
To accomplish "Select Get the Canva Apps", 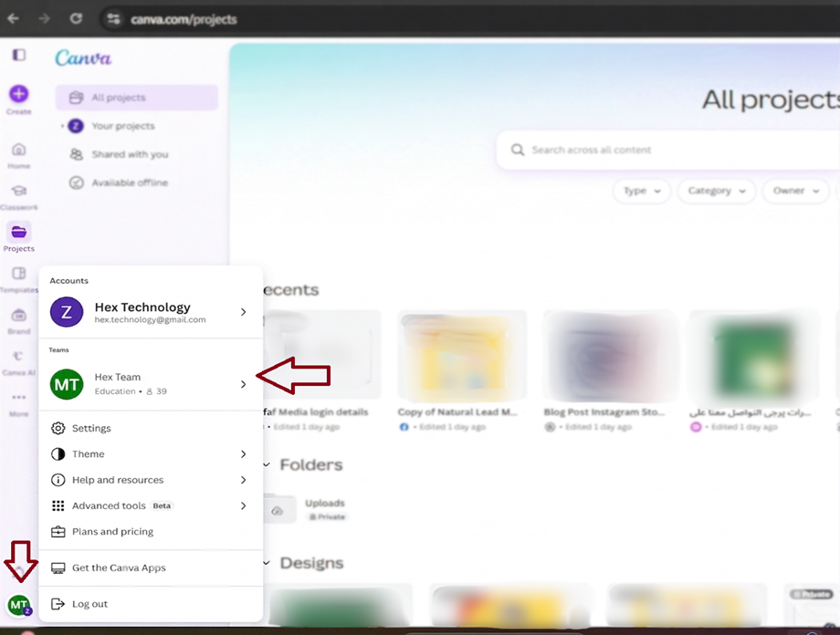I will coord(119,567).
